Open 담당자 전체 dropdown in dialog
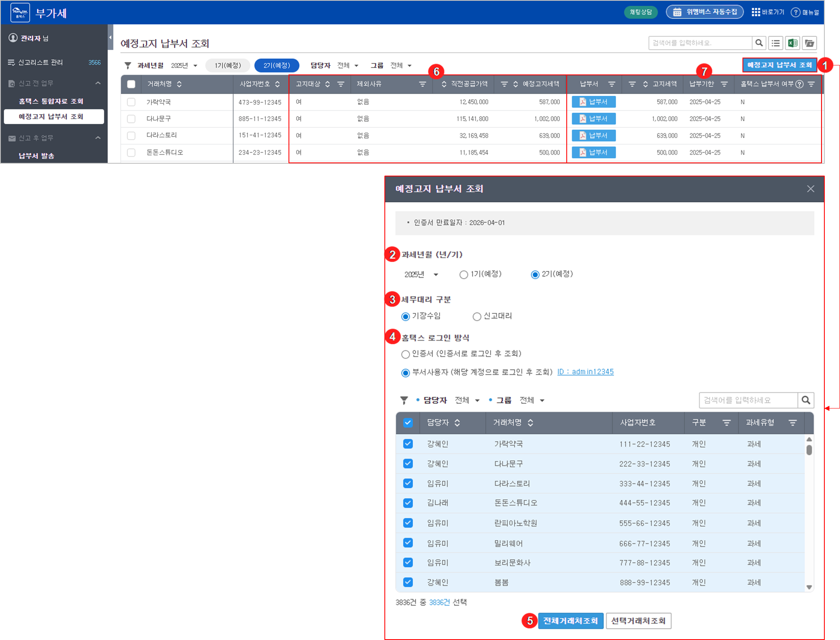 [467, 400]
